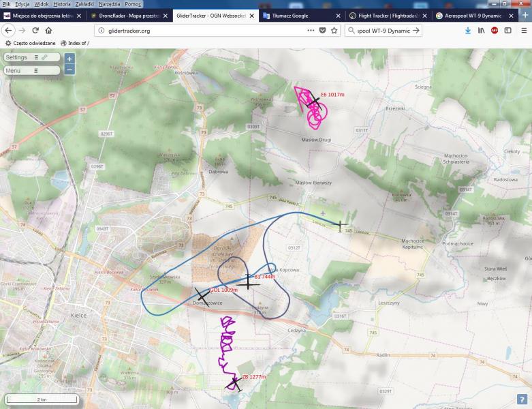Zoom in the map with plus button
532x409 pixels.
(69, 59)
